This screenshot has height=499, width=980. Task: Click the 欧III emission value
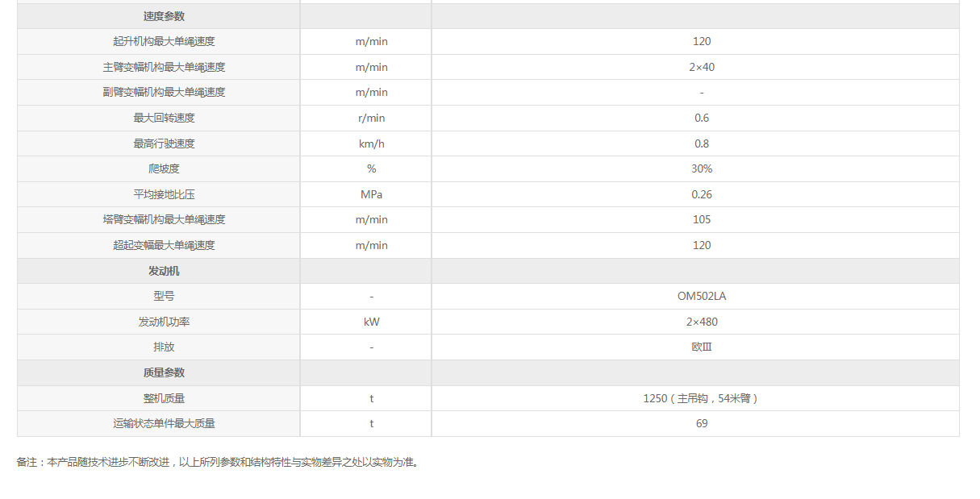tap(701, 347)
